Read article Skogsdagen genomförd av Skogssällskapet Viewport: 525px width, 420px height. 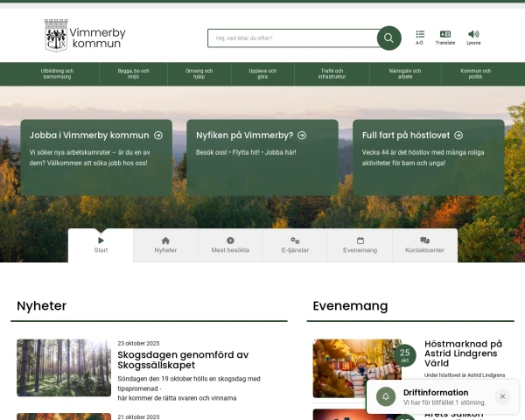(183, 360)
